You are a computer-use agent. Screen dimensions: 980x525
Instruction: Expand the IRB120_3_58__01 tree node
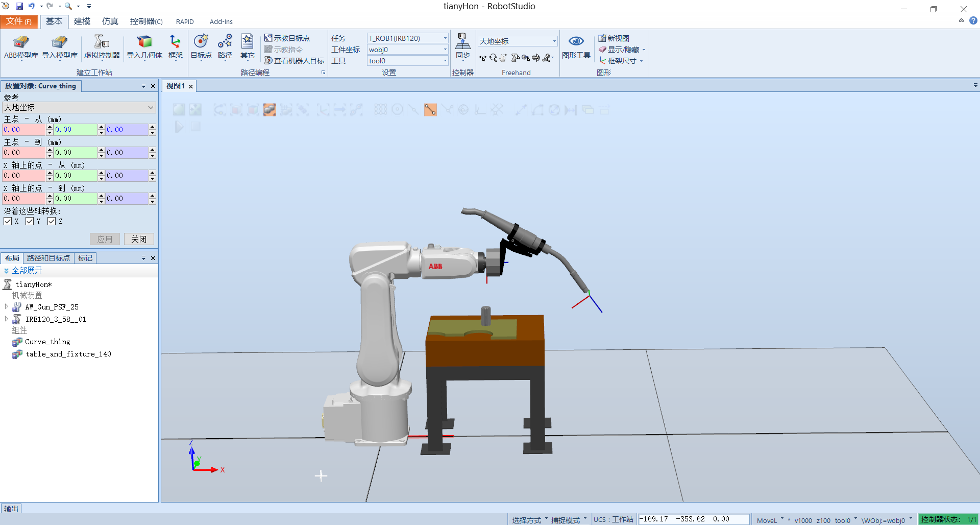point(6,319)
